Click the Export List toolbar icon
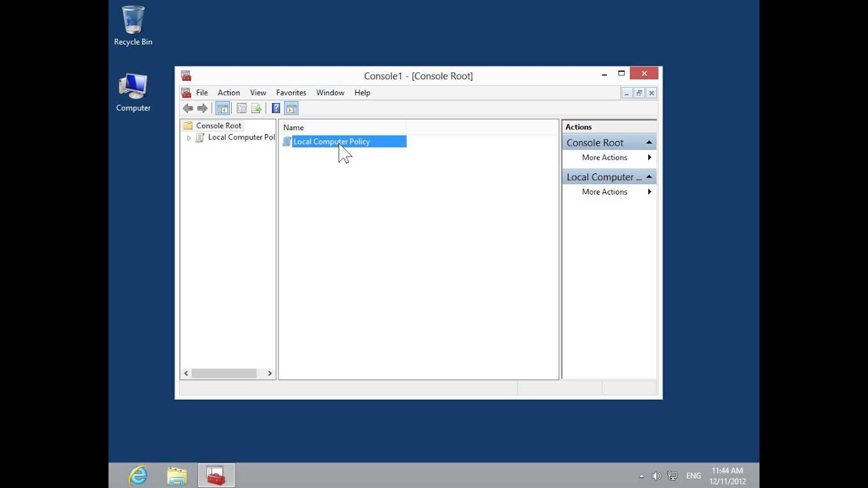 coord(256,108)
